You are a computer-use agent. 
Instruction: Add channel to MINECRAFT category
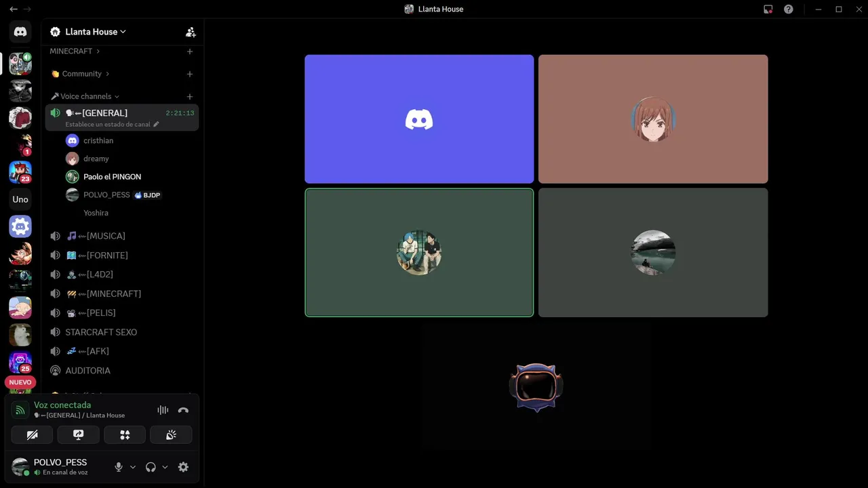point(190,52)
